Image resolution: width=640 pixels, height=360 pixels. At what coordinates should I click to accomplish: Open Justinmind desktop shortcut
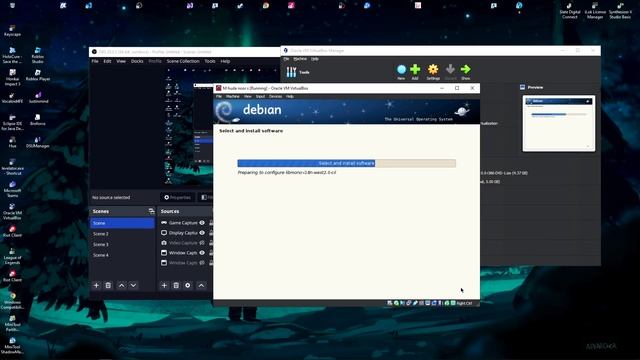pyautogui.click(x=38, y=98)
